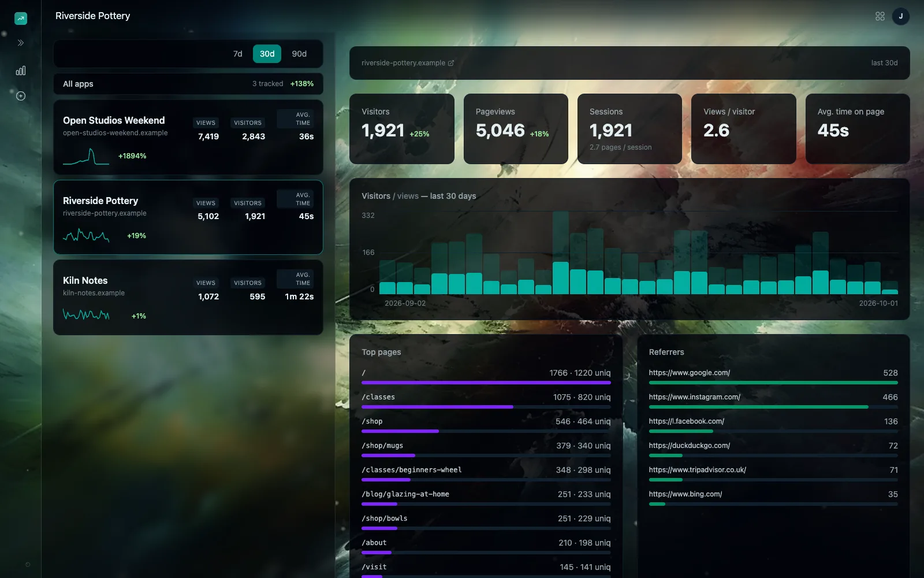This screenshot has height=578, width=924.
Task: Click the https://duckduckgo.com/ referrer
Action: pos(773,449)
